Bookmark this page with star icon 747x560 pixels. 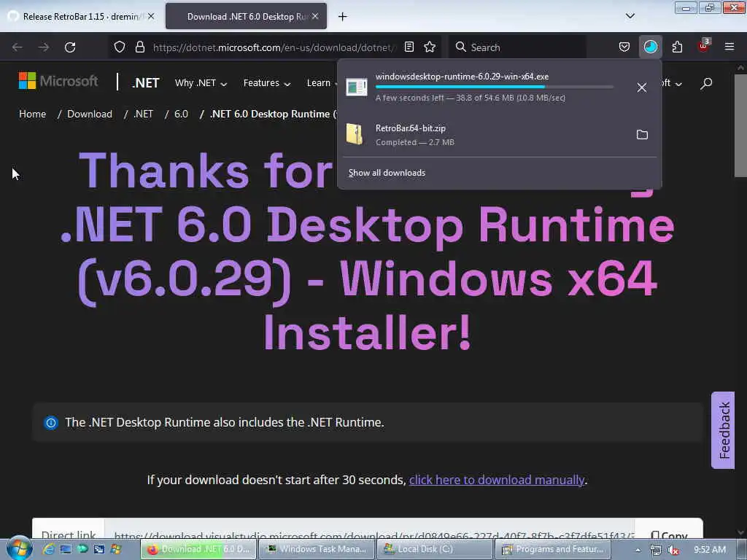(430, 47)
